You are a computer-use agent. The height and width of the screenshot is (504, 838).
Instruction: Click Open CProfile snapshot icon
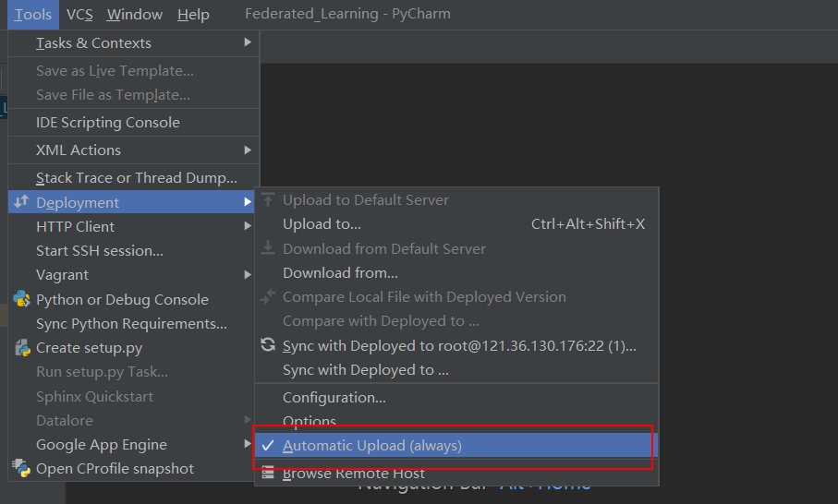(21, 468)
